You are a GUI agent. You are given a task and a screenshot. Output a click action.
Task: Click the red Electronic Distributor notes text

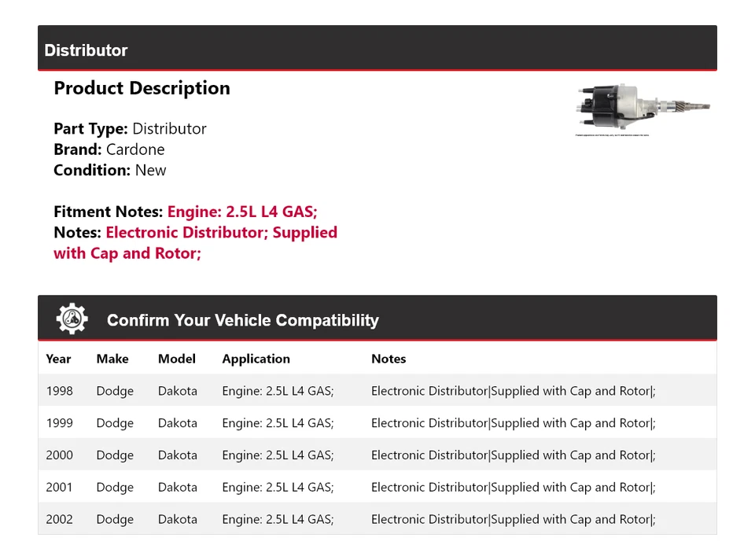click(221, 233)
